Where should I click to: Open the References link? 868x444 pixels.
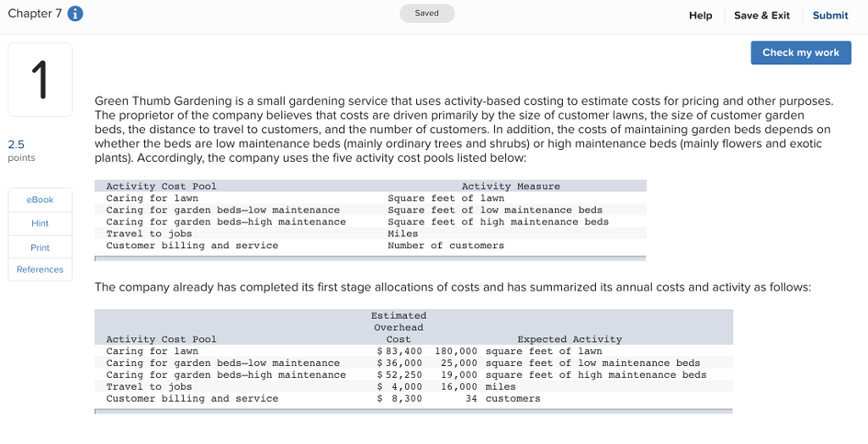click(x=40, y=269)
